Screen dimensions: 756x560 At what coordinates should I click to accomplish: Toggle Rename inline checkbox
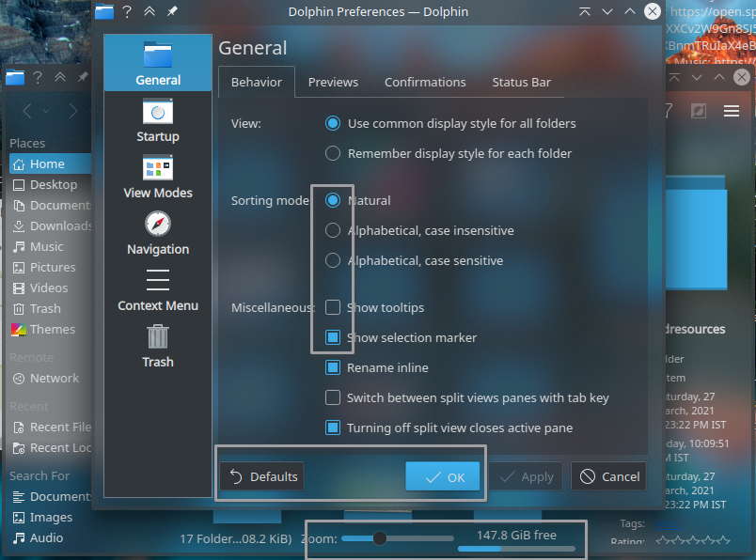[x=377, y=367]
